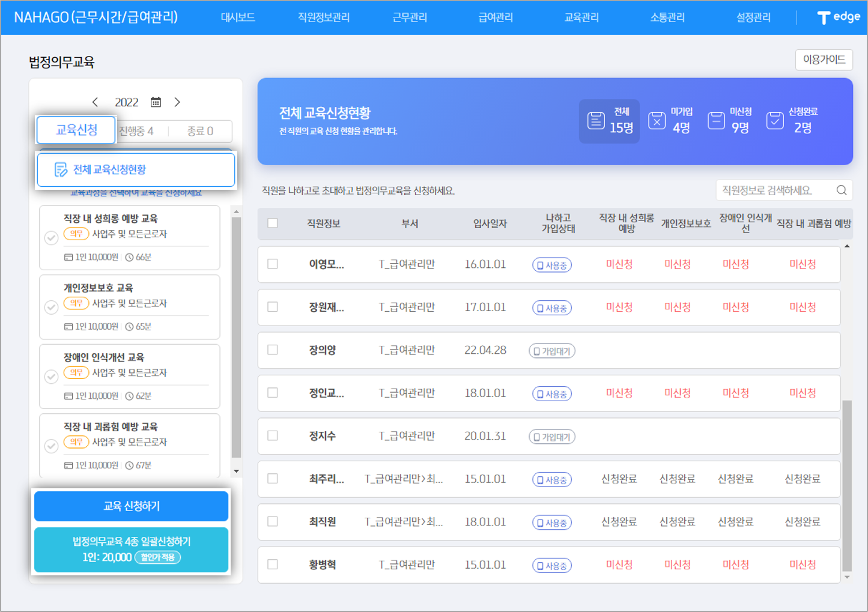This screenshot has width=868, height=612.
Task: Click the NAHAGO title logo
Action: coord(96,17)
